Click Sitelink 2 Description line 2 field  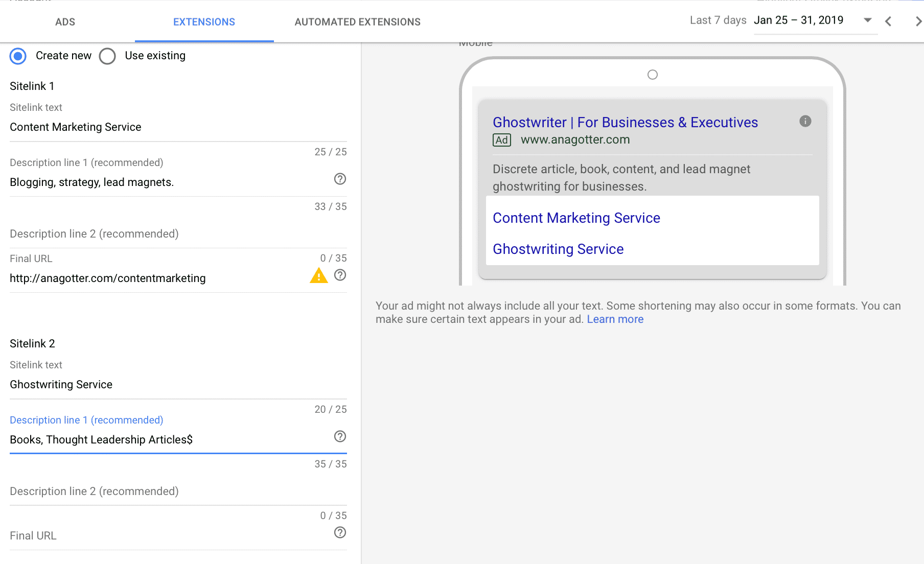coord(178,491)
